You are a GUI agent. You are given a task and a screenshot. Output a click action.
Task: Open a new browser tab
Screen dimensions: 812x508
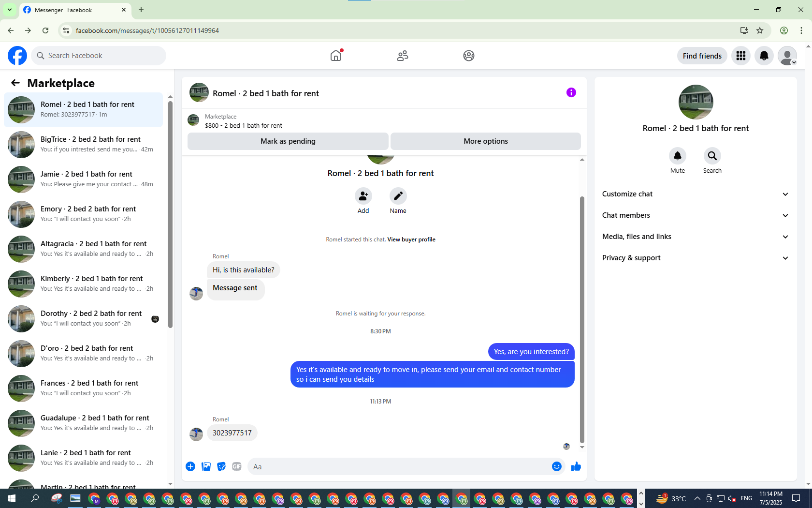141,10
